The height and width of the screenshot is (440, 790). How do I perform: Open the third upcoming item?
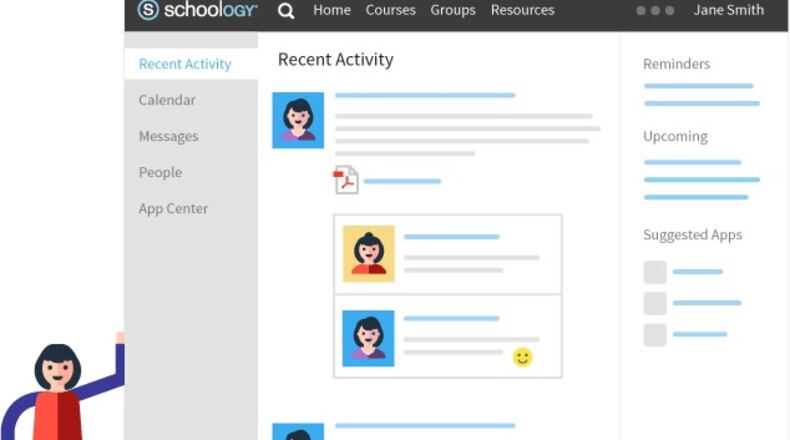[696, 197]
